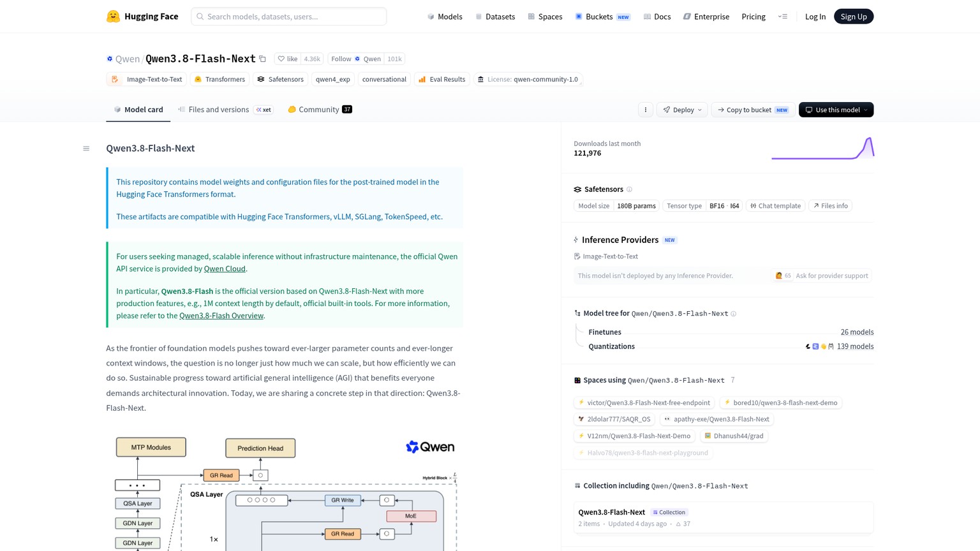Open Docs in top navigation
Screen dimensions: 980x551
click(657, 17)
